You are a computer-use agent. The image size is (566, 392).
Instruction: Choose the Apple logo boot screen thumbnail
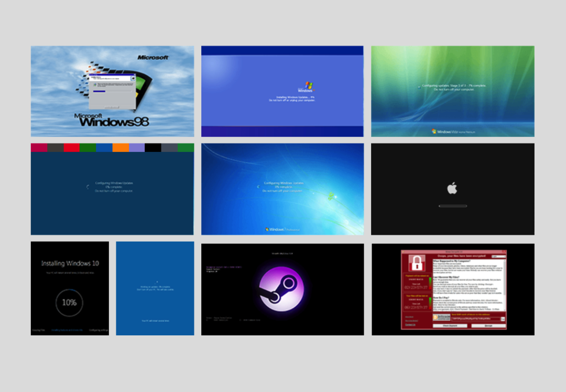pyautogui.click(x=453, y=189)
